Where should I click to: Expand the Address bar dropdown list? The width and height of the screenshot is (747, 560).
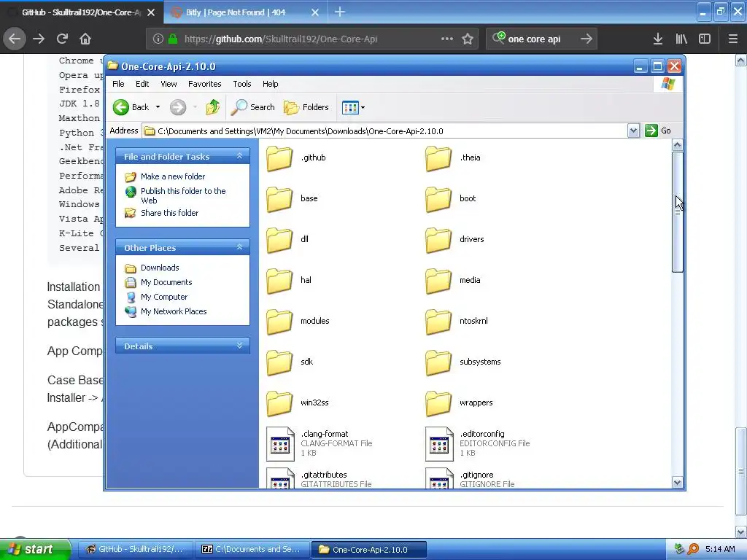click(x=633, y=131)
